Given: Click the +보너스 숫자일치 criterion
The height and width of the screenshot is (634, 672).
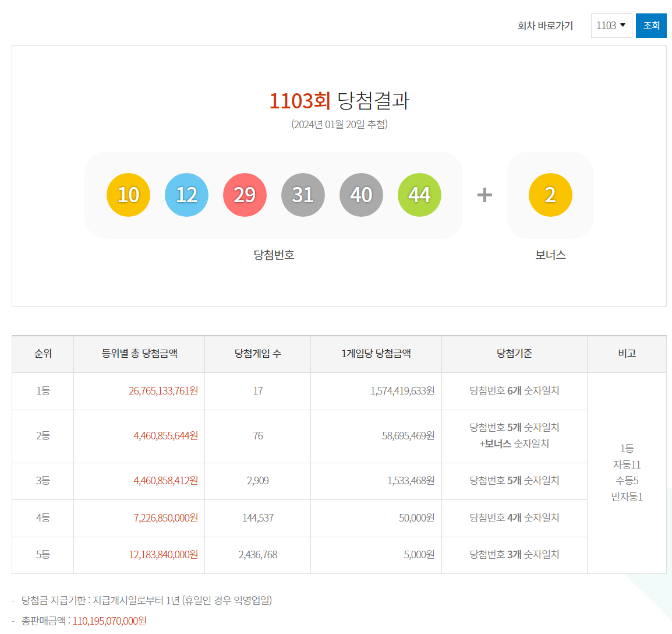Looking at the screenshot, I should coord(514,444).
